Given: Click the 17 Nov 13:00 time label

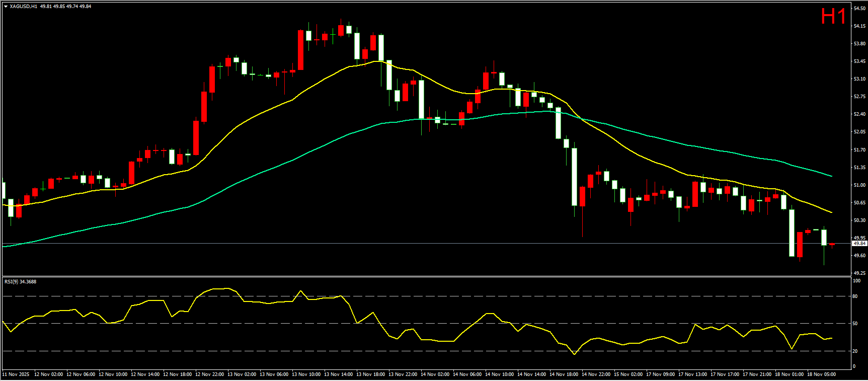Looking at the screenshot, I should click(x=692, y=374).
